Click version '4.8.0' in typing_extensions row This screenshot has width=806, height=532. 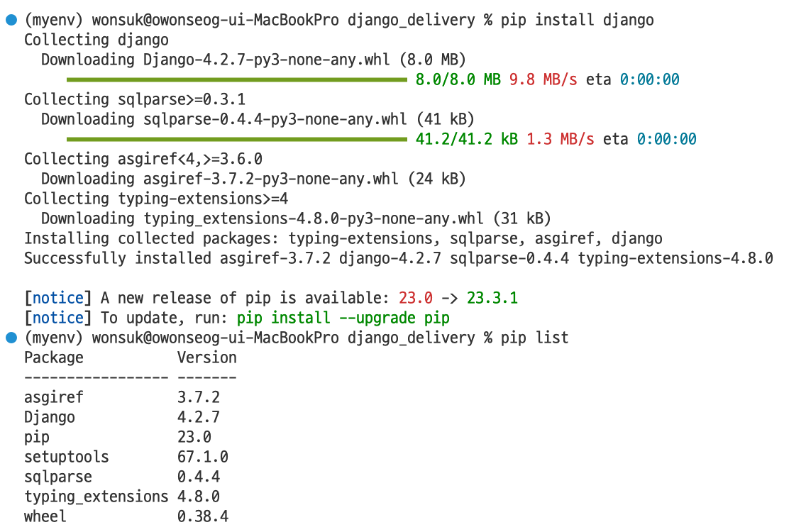tap(199, 497)
